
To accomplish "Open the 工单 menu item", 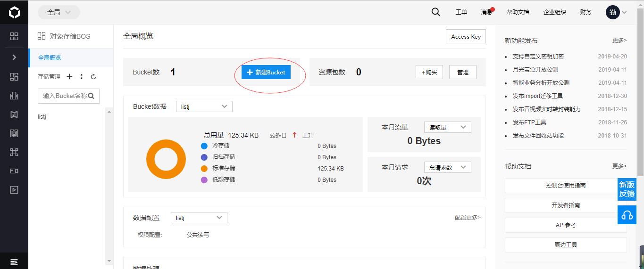I will point(461,12).
